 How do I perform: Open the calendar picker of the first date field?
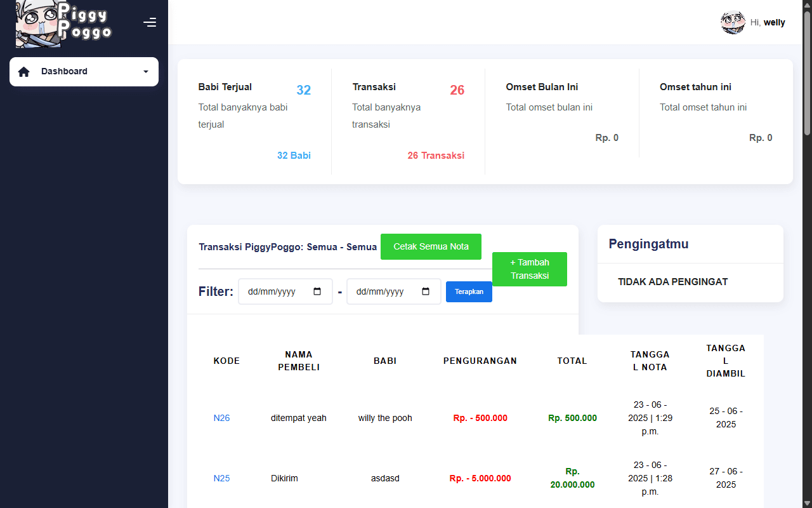click(318, 291)
